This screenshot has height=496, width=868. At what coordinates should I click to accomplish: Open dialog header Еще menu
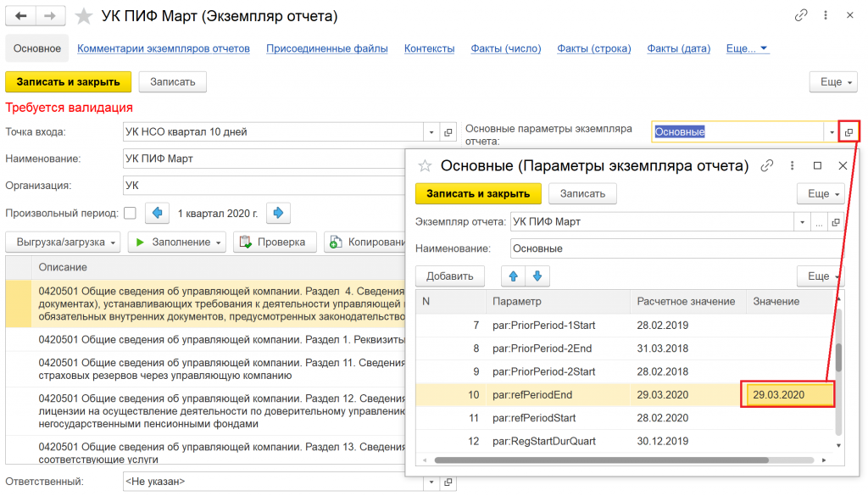(821, 194)
